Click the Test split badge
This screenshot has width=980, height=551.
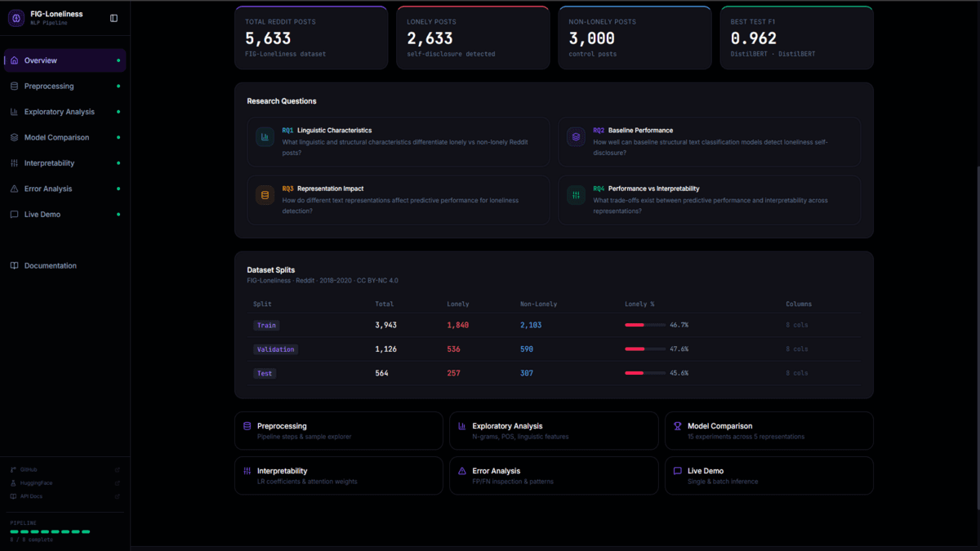click(x=265, y=373)
